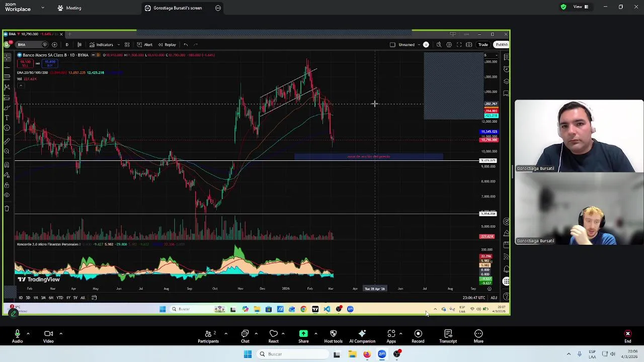
Task: Click the Alert button in chart toolbar
Action: pyautogui.click(x=144, y=45)
